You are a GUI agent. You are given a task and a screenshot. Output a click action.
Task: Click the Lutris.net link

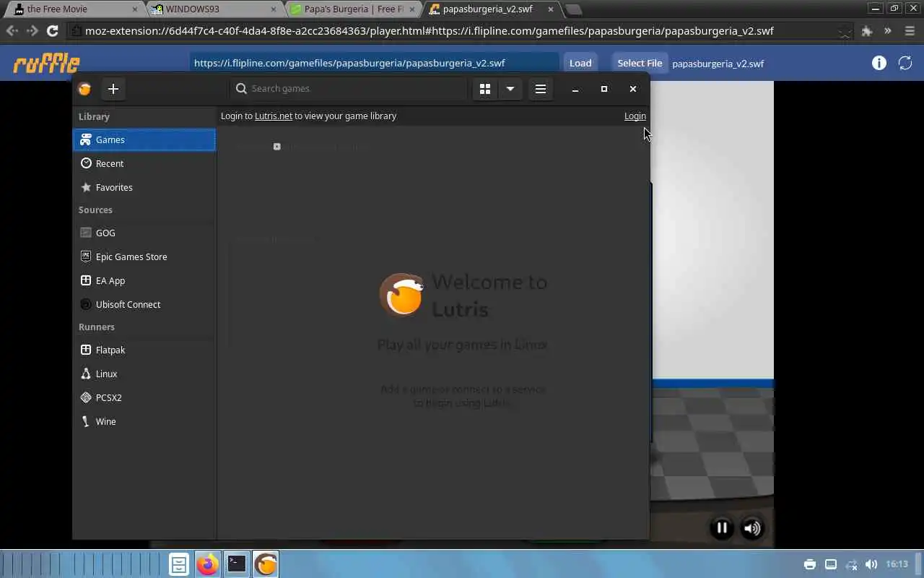(274, 116)
